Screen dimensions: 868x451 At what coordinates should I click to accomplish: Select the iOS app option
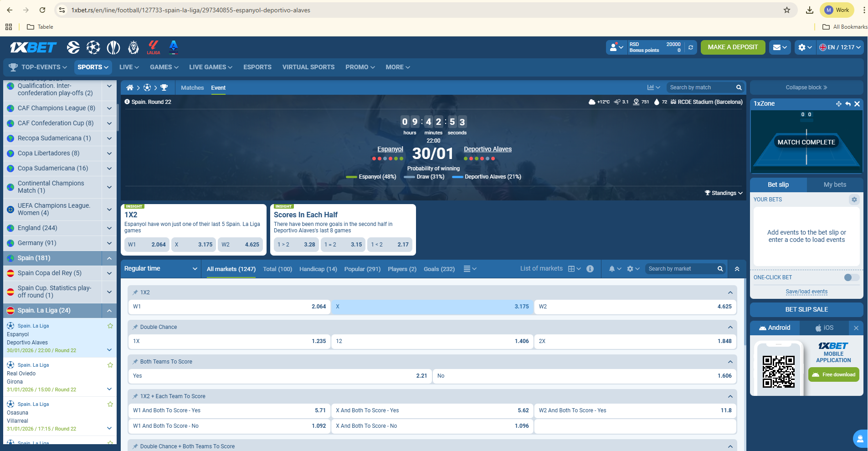pos(824,328)
